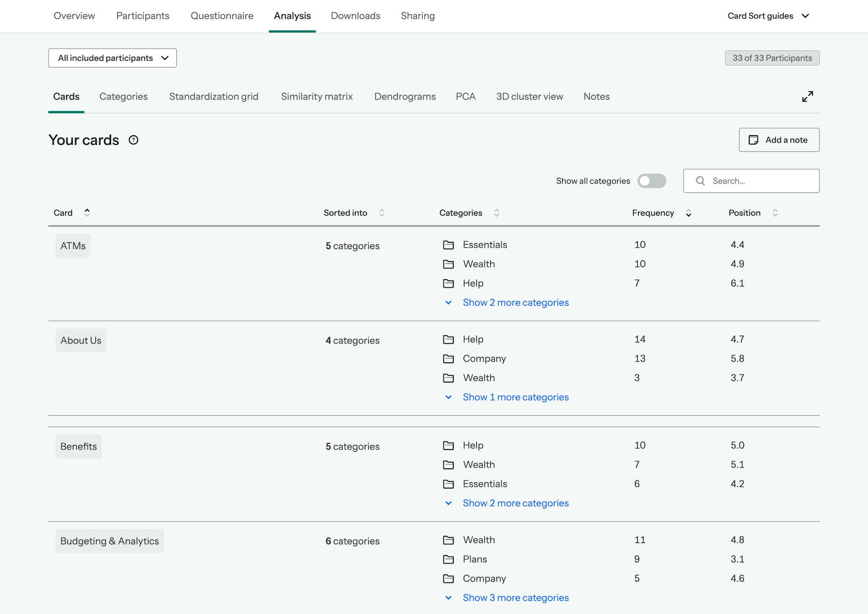Click the magnifier icon in the search box
This screenshot has height=614, width=868.
pos(700,181)
